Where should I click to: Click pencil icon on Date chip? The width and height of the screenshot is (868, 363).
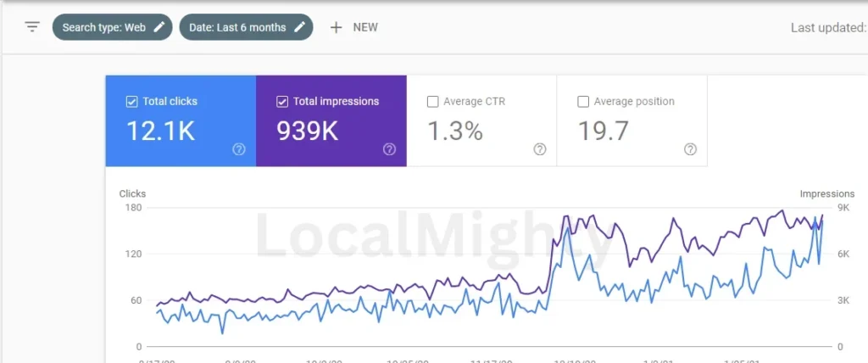pos(299,27)
